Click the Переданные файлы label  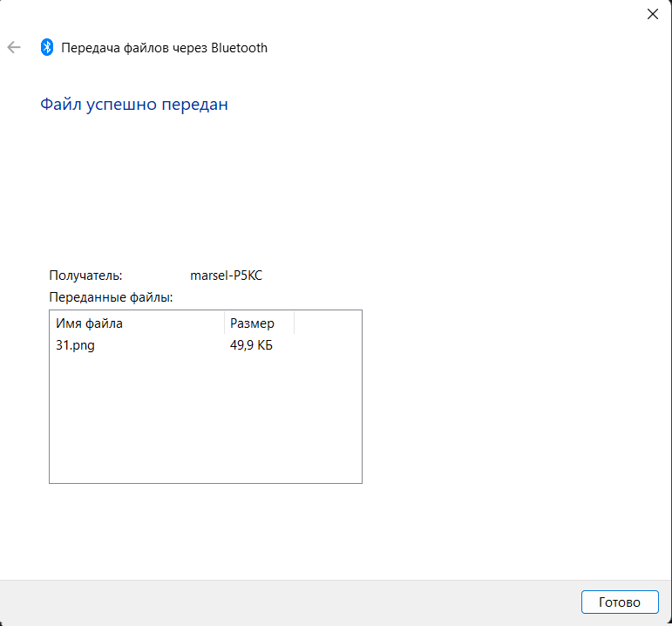click(x=111, y=297)
